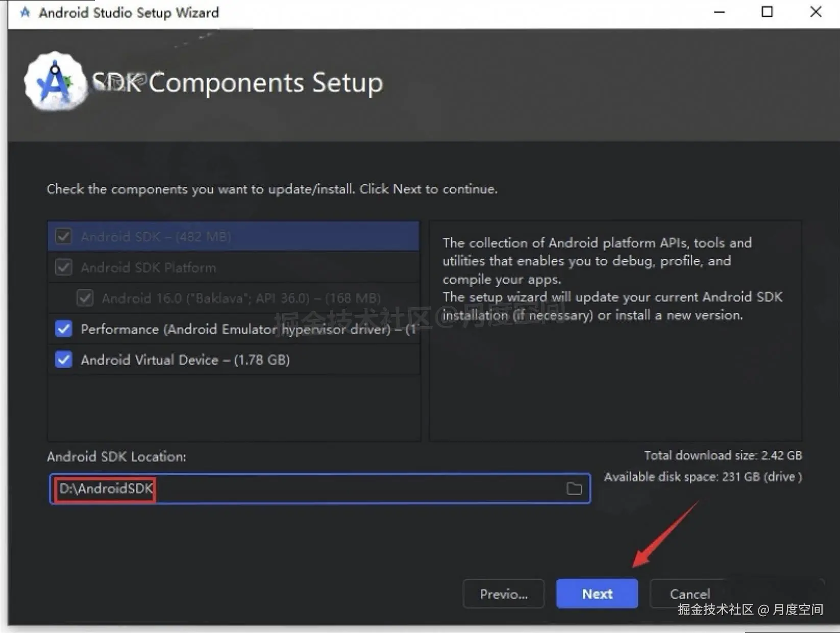Click the component description panel
The image size is (840, 633).
pyautogui.click(x=615, y=330)
